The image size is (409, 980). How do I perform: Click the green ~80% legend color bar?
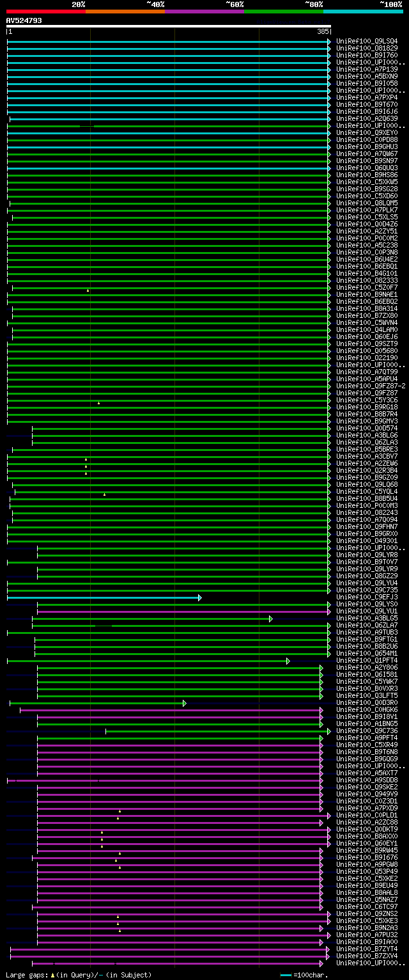pyautogui.click(x=283, y=11)
